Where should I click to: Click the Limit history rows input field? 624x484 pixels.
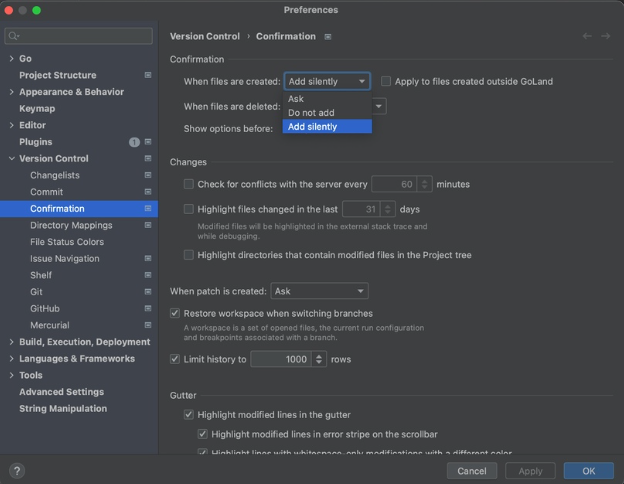[281, 359]
